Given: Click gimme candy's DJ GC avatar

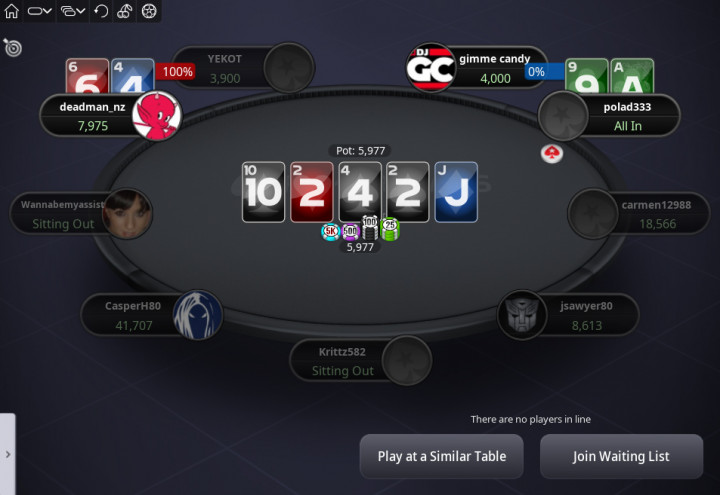Looking at the screenshot, I should [x=431, y=68].
